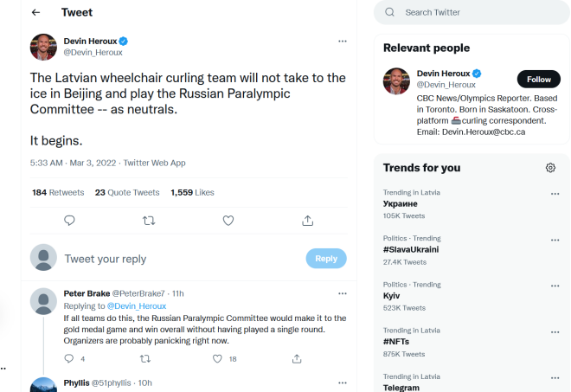View the 184 Retweets list

point(58,192)
